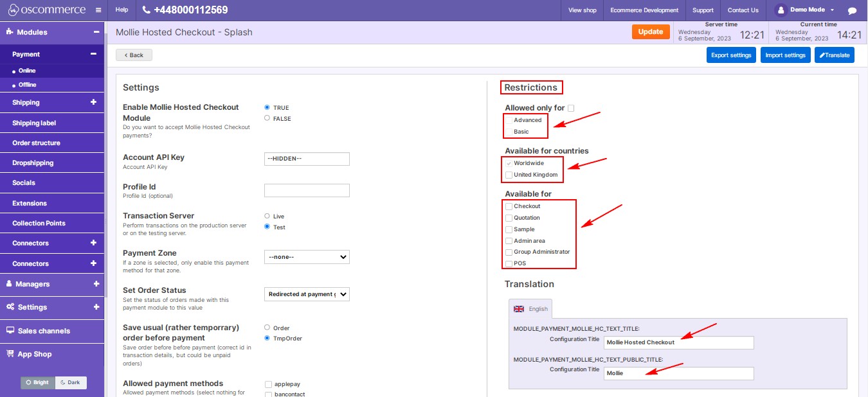Open the Set Order Status dropdown

[307, 294]
